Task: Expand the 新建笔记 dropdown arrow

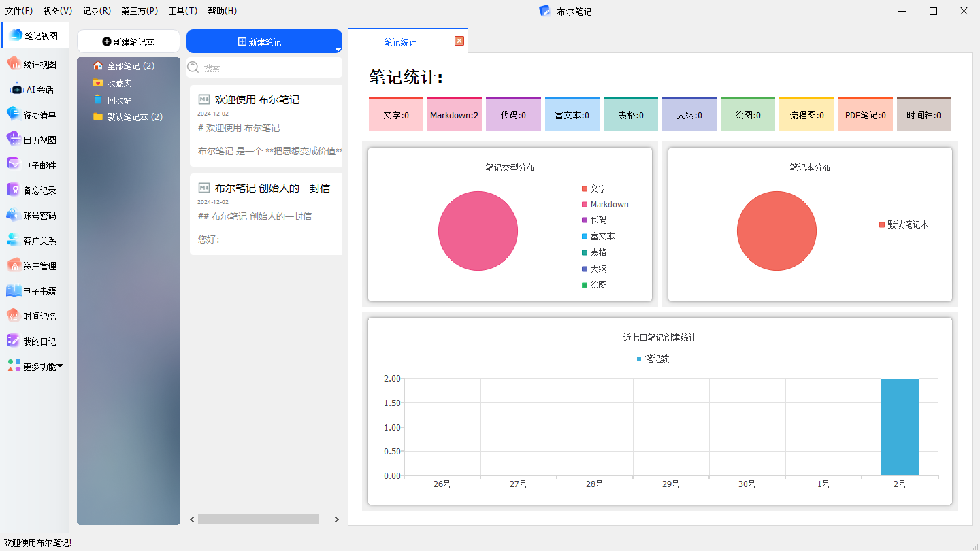Action: (x=338, y=48)
